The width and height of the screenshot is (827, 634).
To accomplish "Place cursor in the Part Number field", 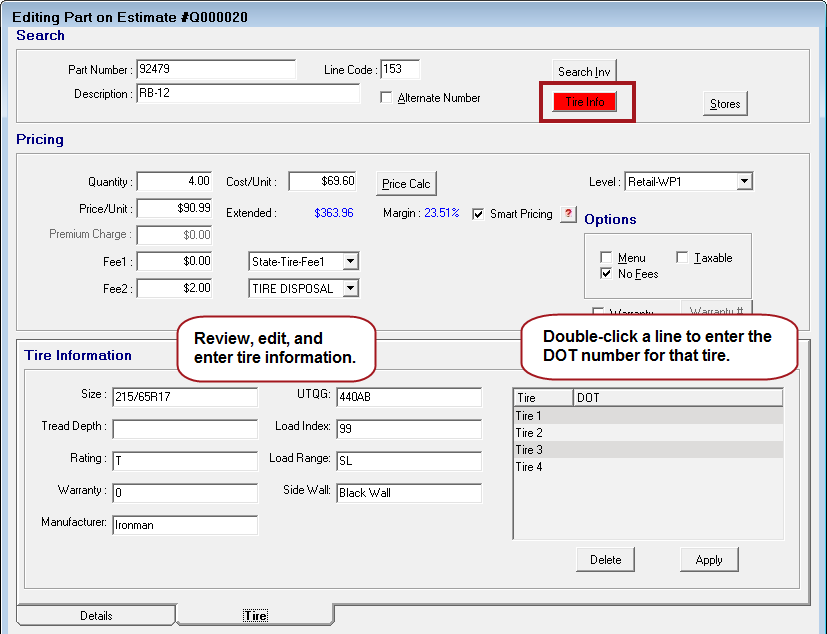I will [215, 70].
